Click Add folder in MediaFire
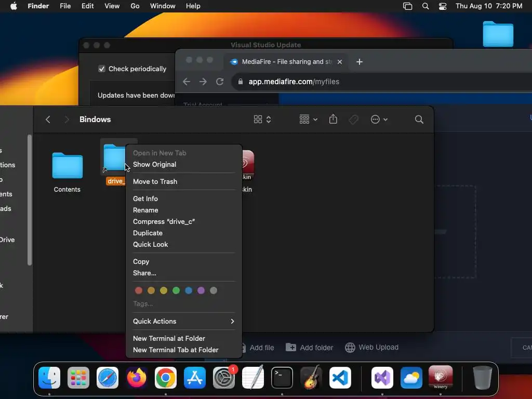Viewport: 532px width, 399px height. pos(310,348)
